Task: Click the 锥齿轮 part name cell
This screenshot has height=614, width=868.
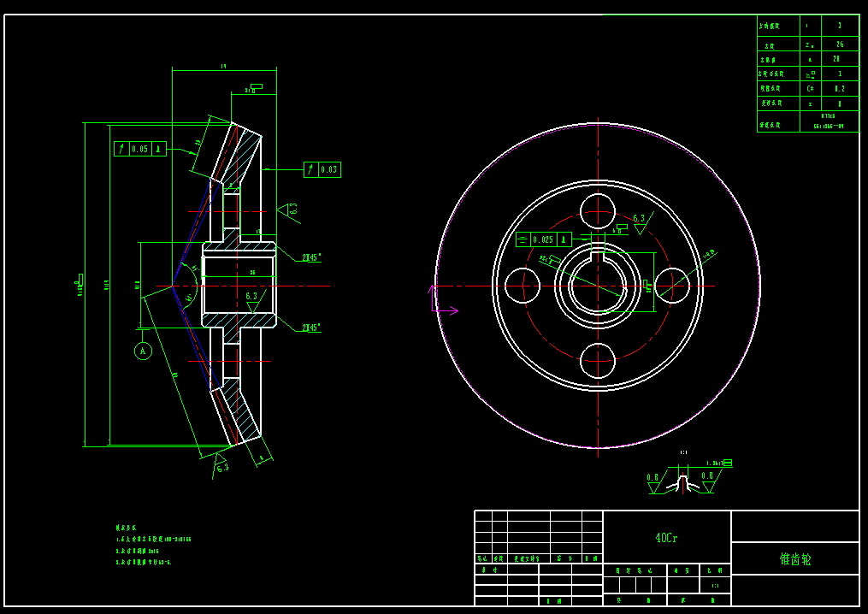Action: click(794, 559)
